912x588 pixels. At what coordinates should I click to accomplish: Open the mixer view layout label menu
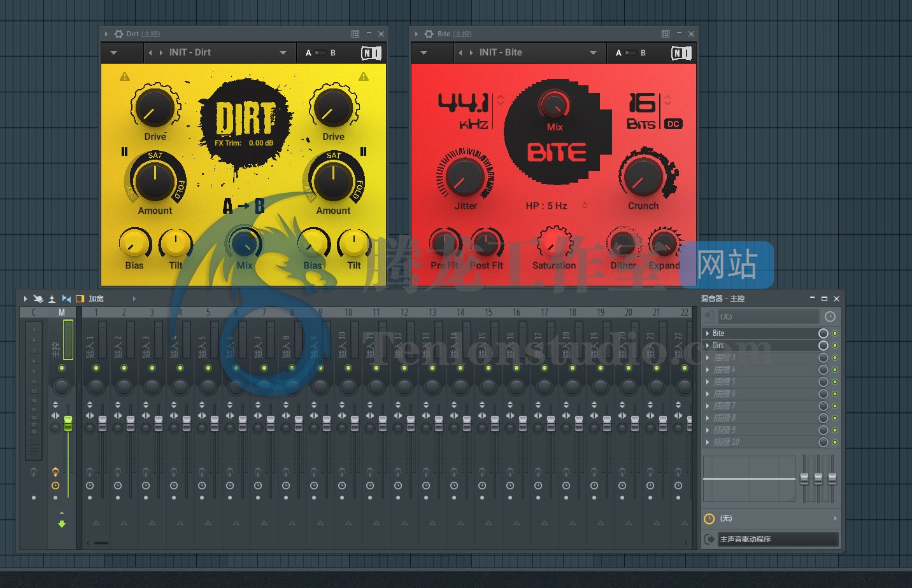pos(96,298)
